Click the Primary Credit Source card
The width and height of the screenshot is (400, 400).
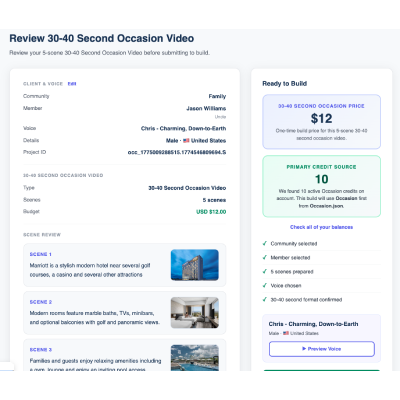click(x=321, y=186)
